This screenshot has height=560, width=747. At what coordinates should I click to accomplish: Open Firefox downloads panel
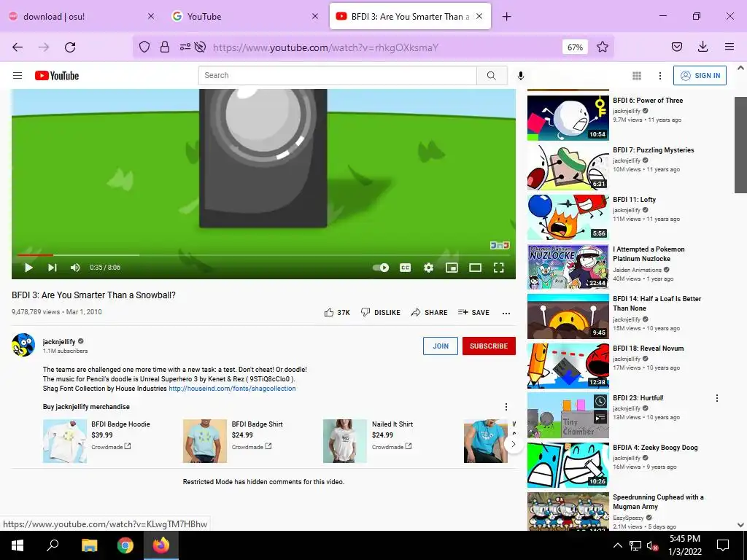pos(703,47)
